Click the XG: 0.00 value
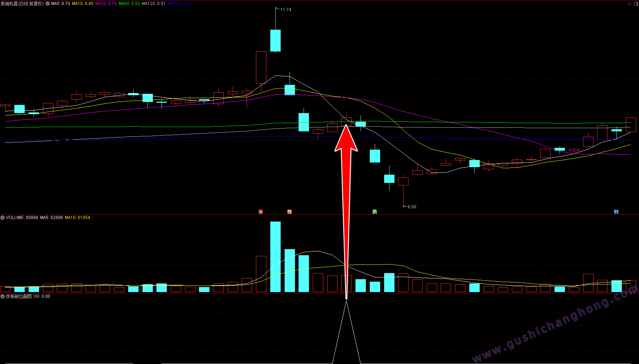The width and height of the screenshot is (639, 364). pyautogui.click(x=42, y=296)
